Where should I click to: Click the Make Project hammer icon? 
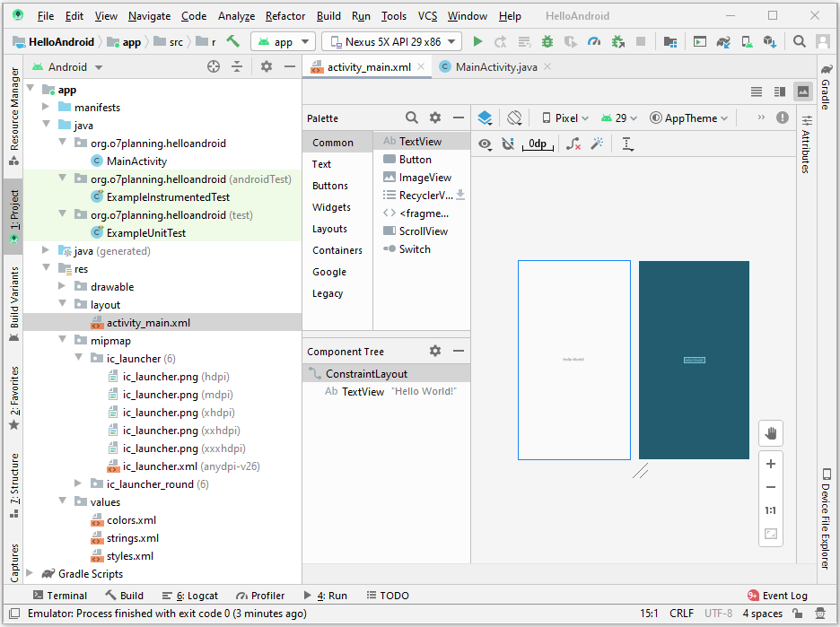[233, 41]
